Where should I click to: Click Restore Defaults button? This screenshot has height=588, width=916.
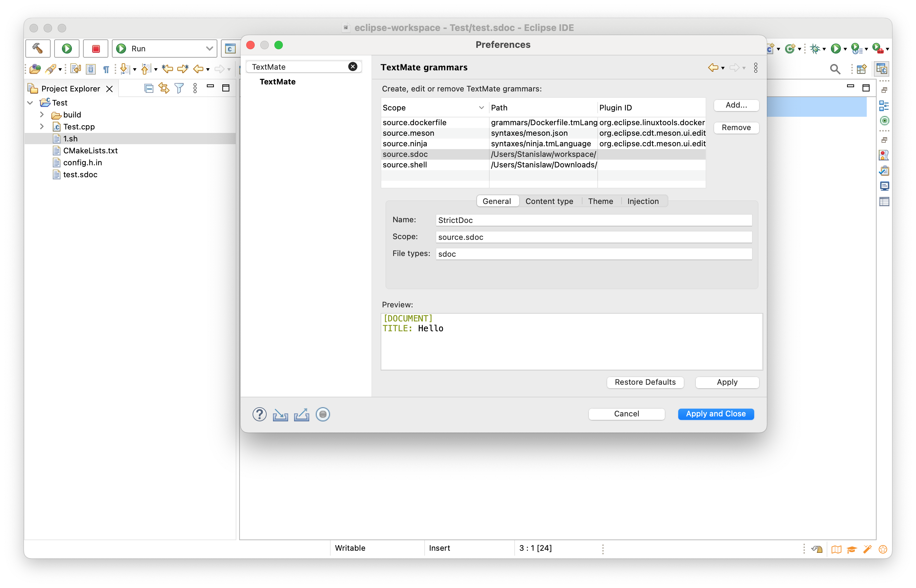[645, 382]
